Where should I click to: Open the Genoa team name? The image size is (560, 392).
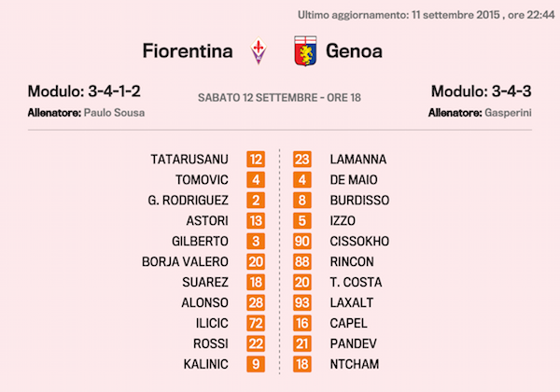tap(353, 50)
